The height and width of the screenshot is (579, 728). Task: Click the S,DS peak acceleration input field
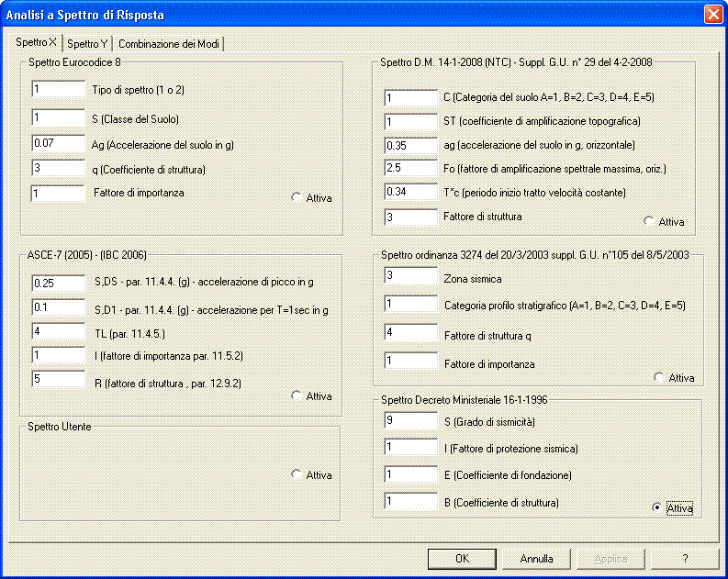(x=58, y=284)
